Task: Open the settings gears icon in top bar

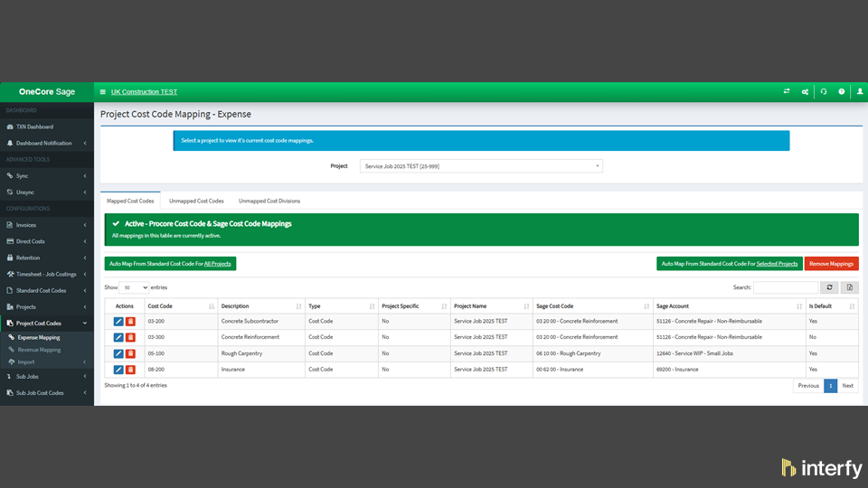Action: [805, 92]
